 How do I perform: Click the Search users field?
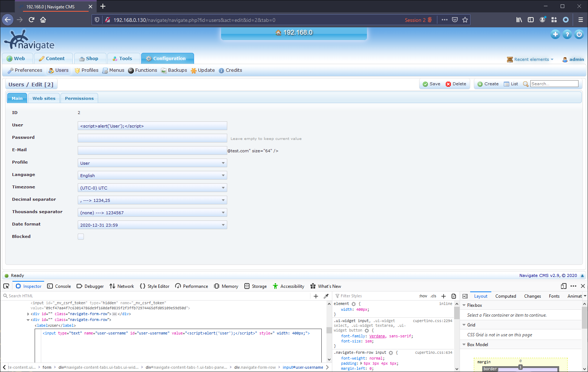point(554,84)
